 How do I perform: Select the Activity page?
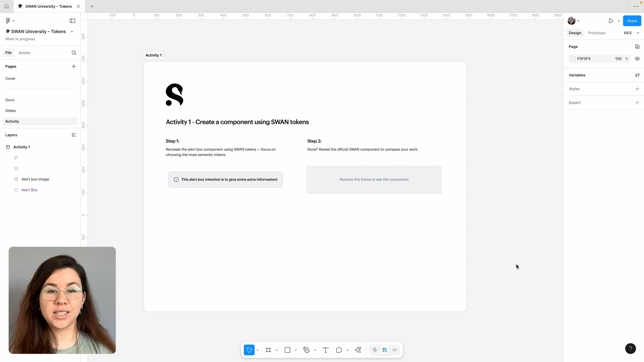click(40, 121)
